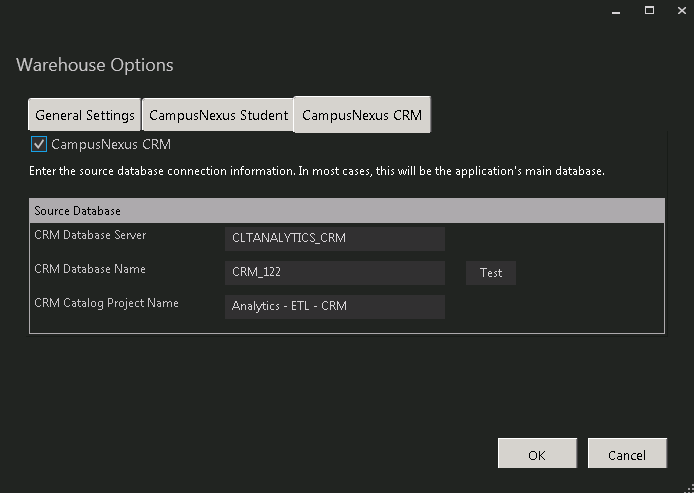Switch to the General Settings tab
This screenshot has width=694, height=493.
tap(85, 115)
